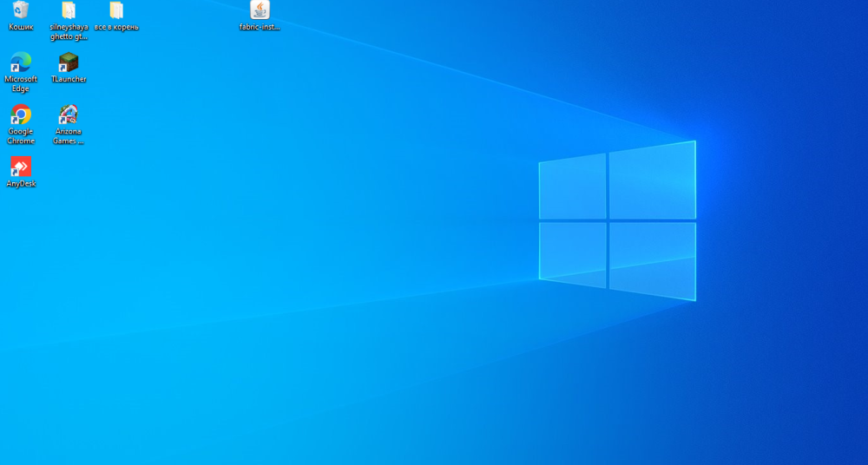Select the 'silneyshaya ghetto gt...' folder
The image size is (868, 465).
[69, 10]
